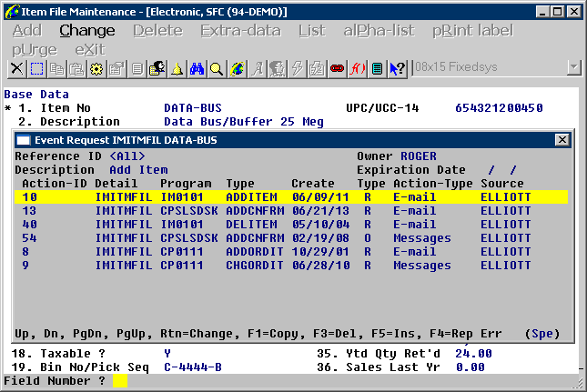The image size is (587, 392).
Task: Click the grayed chart document icon
Action: pyautogui.click(x=317, y=69)
